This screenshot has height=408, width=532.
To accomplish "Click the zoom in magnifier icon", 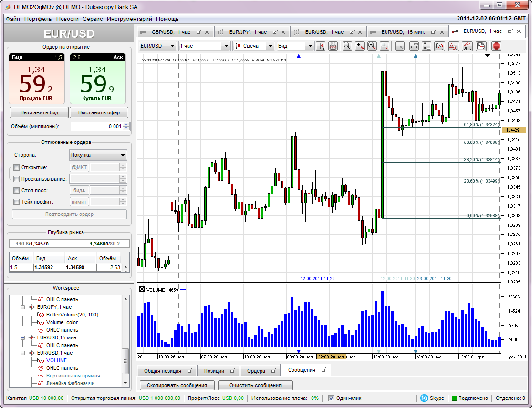I will pyautogui.click(x=359, y=46).
